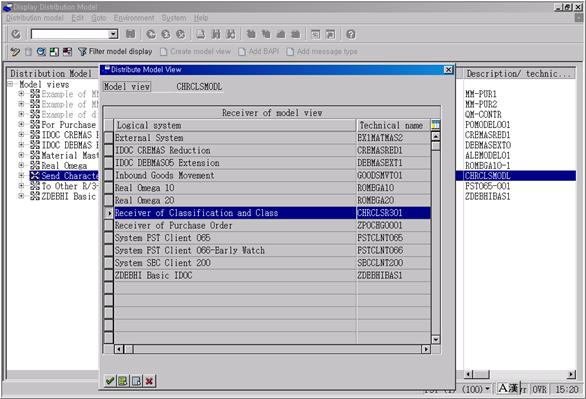Image resolution: width=586 pixels, height=399 pixels.
Task: Click the First Page icon
Action: 251,34
